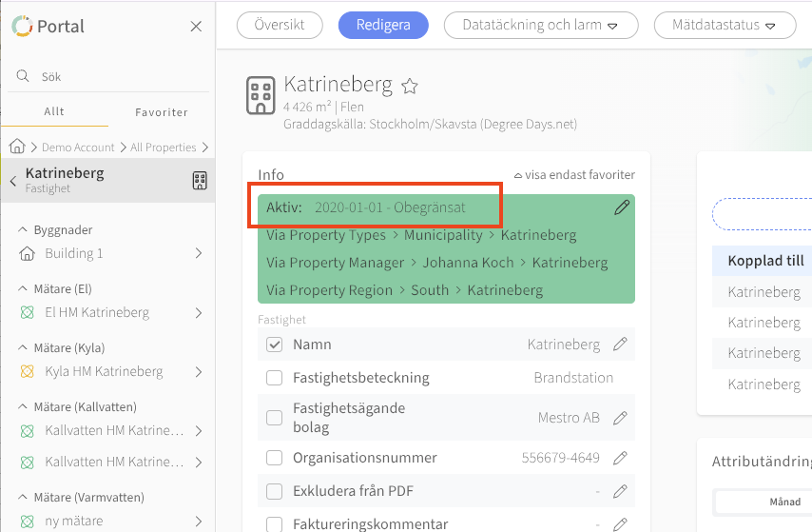Click the pencil icon in the Aktiv period box
This screenshot has width=812, height=532.
622,207
